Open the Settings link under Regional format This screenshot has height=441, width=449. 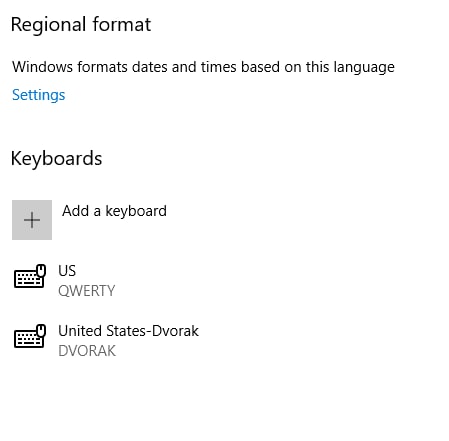38,95
